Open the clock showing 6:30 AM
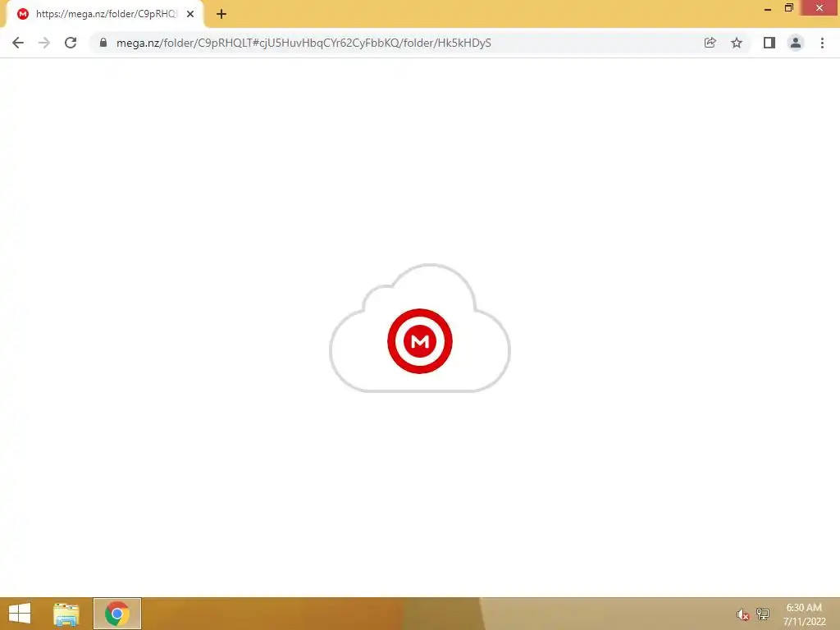 pyautogui.click(x=804, y=614)
